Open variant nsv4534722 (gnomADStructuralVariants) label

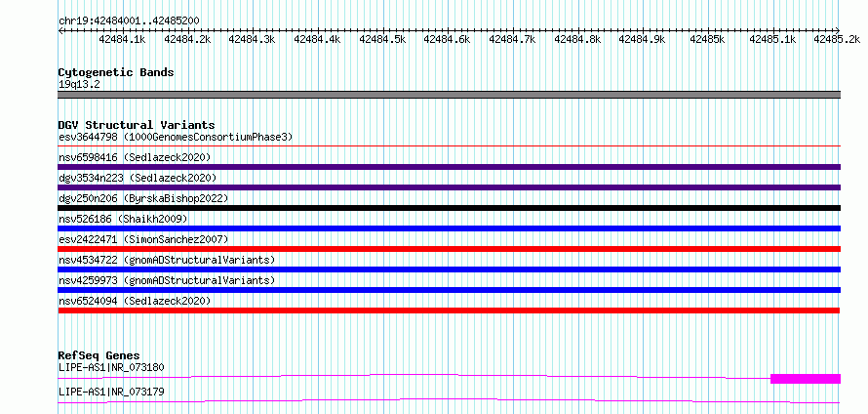(167, 260)
